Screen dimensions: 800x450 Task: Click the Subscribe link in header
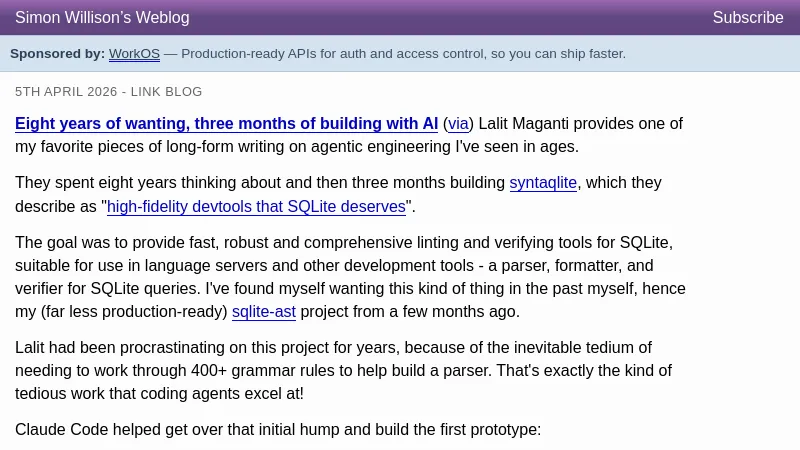coord(747,17)
